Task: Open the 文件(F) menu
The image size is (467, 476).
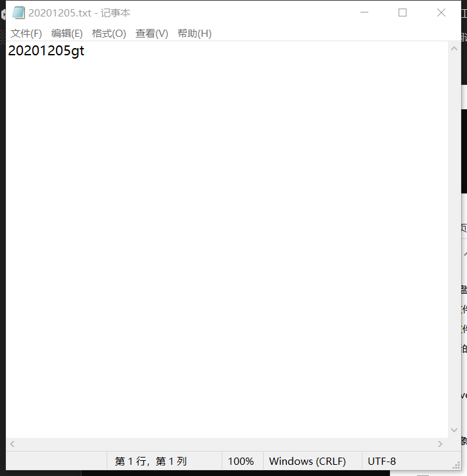Action: (26, 34)
